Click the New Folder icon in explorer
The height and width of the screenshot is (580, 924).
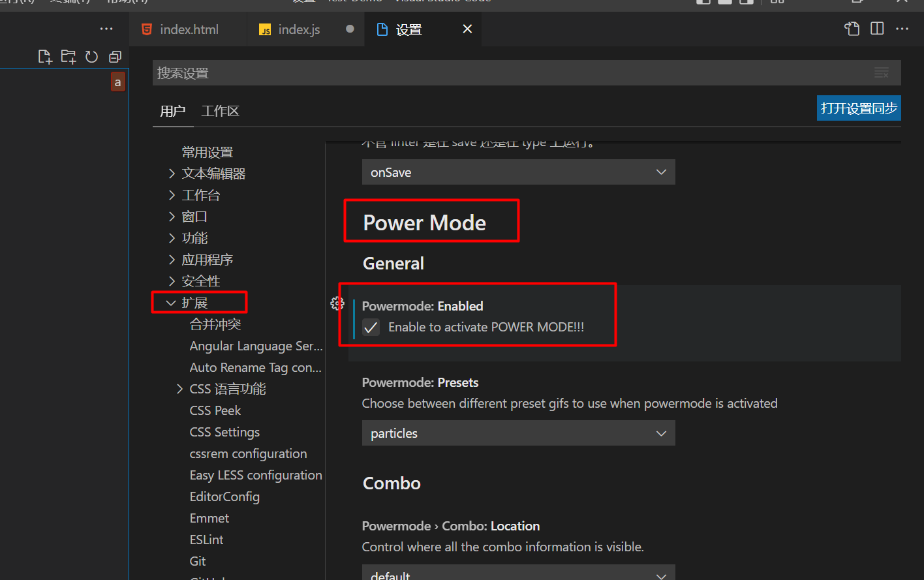coord(69,57)
